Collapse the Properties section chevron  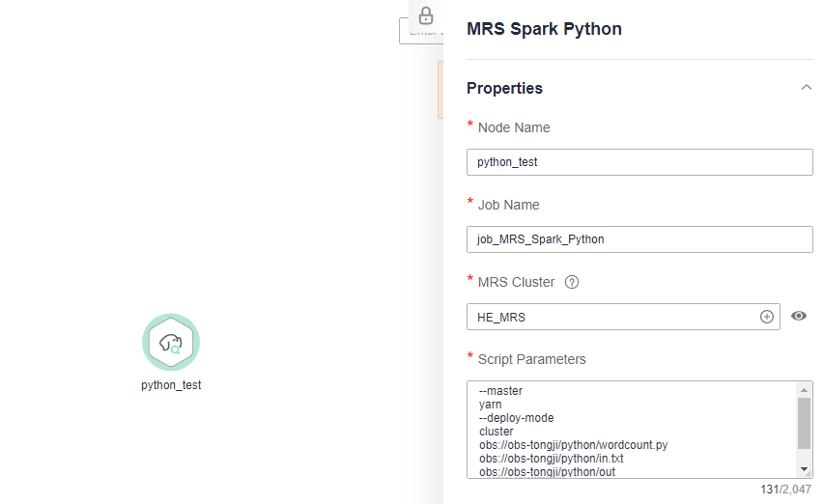807,87
